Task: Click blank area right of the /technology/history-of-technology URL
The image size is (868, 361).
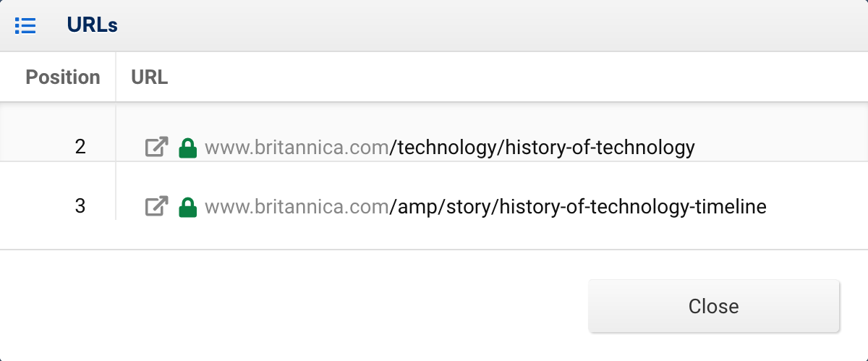Action: (780, 148)
